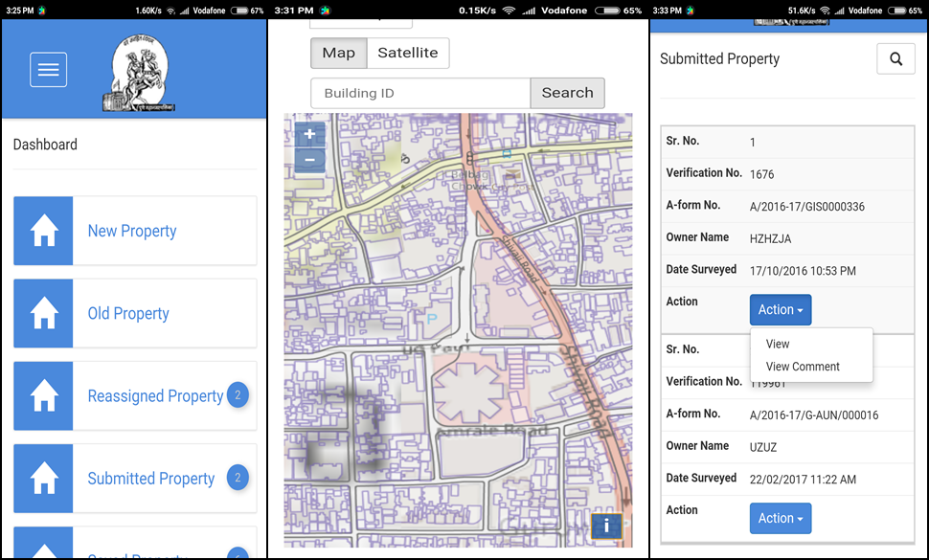This screenshot has width=929, height=560.
Task: Open the Old Property link
Action: pyautogui.click(x=128, y=313)
